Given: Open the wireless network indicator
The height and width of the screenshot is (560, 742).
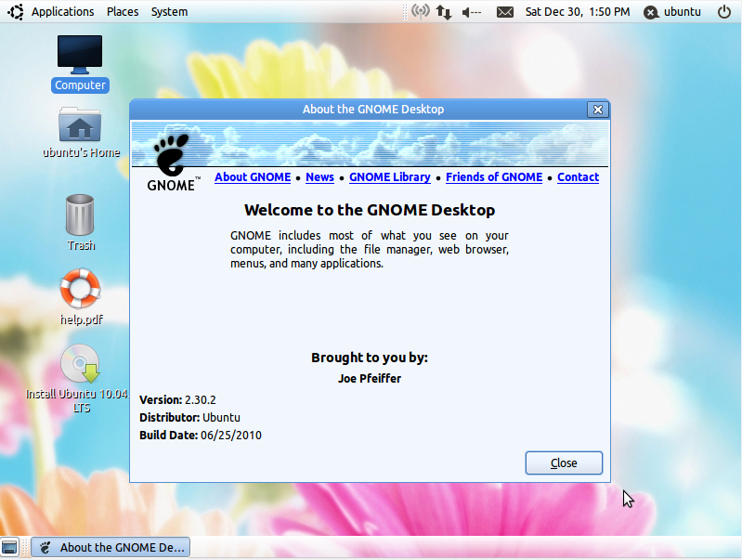Looking at the screenshot, I should 420,11.
